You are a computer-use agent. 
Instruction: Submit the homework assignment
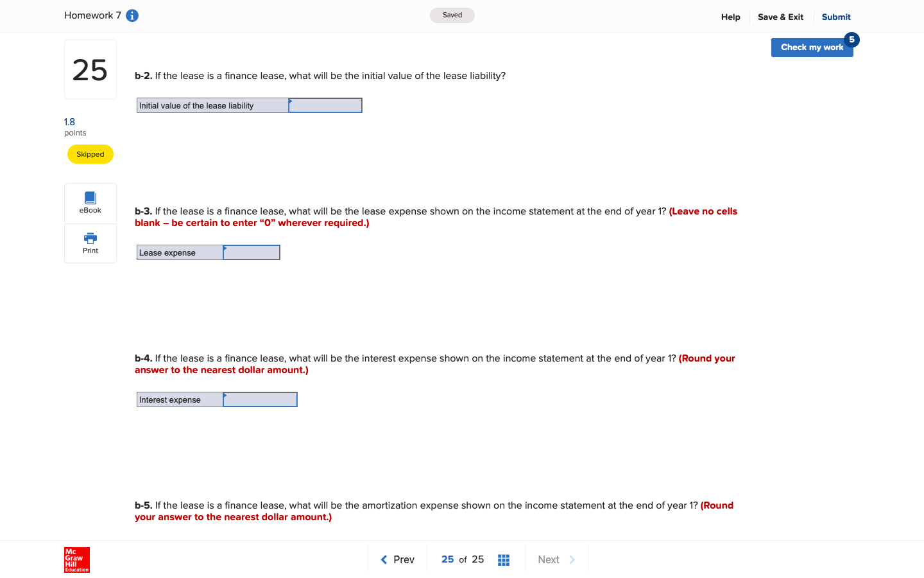(x=835, y=17)
